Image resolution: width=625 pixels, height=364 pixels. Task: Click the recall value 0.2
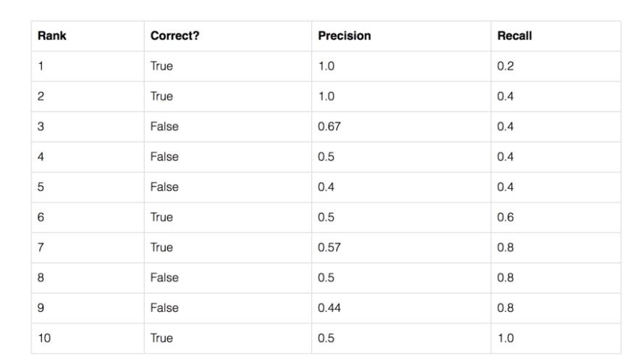point(504,67)
